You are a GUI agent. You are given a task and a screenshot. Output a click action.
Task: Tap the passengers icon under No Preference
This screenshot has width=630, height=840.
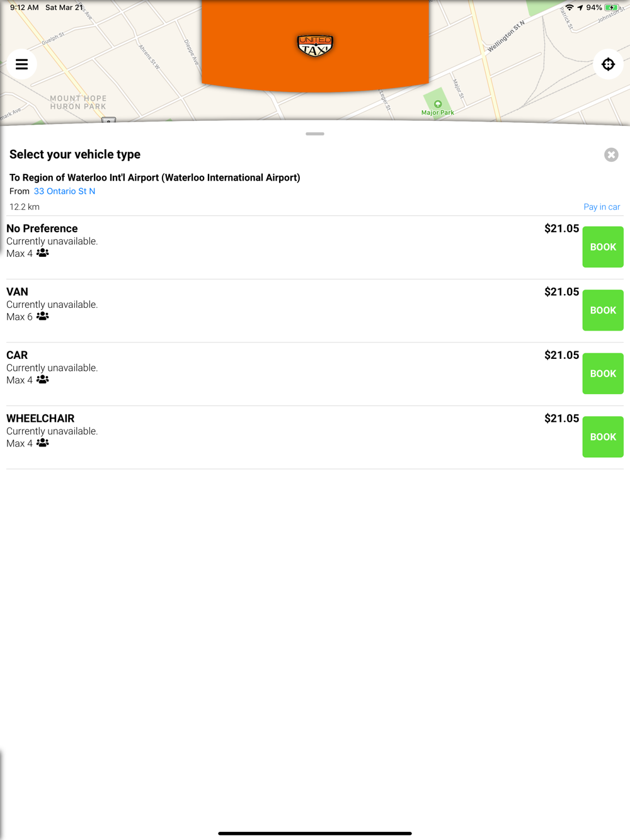[x=43, y=253]
